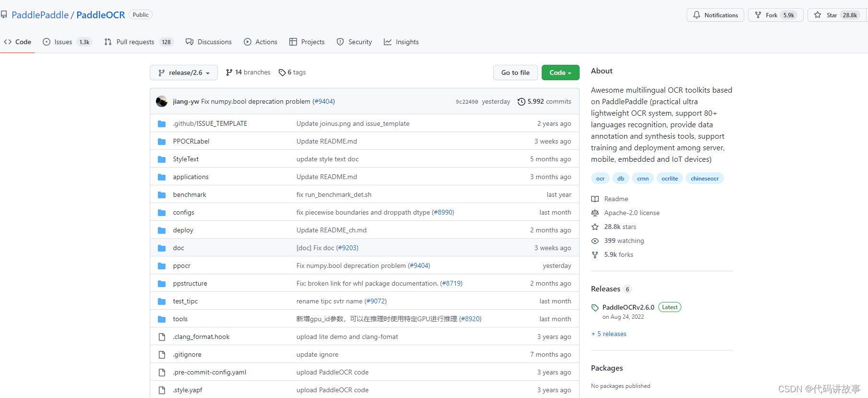Image resolution: width=868 pixels, height=398 pixels.
Task: Switch to the Pull requests tab
Action: pyautogui.click(x=139, y=42)
